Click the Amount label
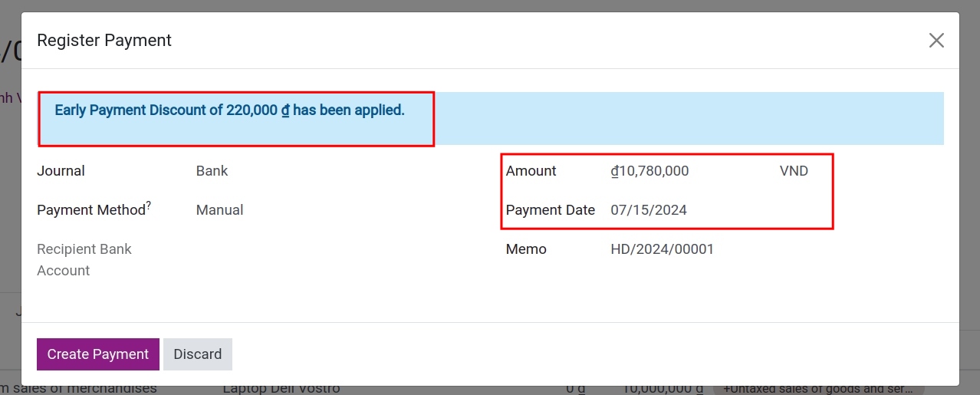The image size is (980, 395). 531,171
